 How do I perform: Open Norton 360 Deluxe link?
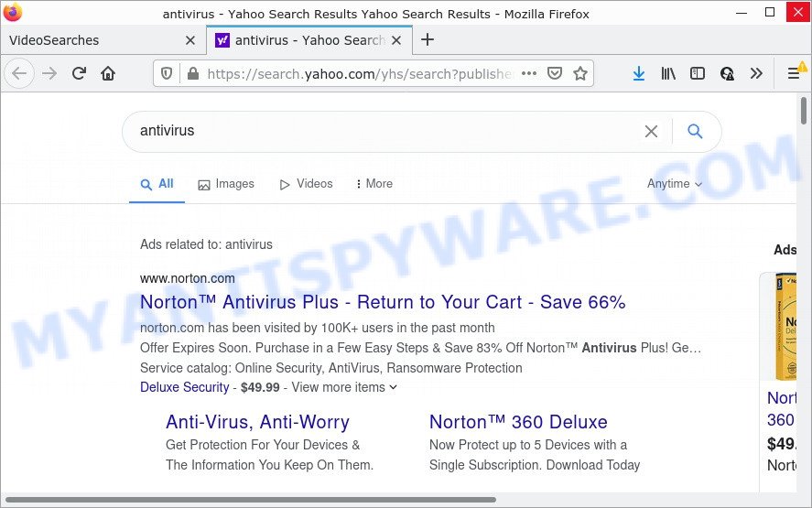[518, 422]
